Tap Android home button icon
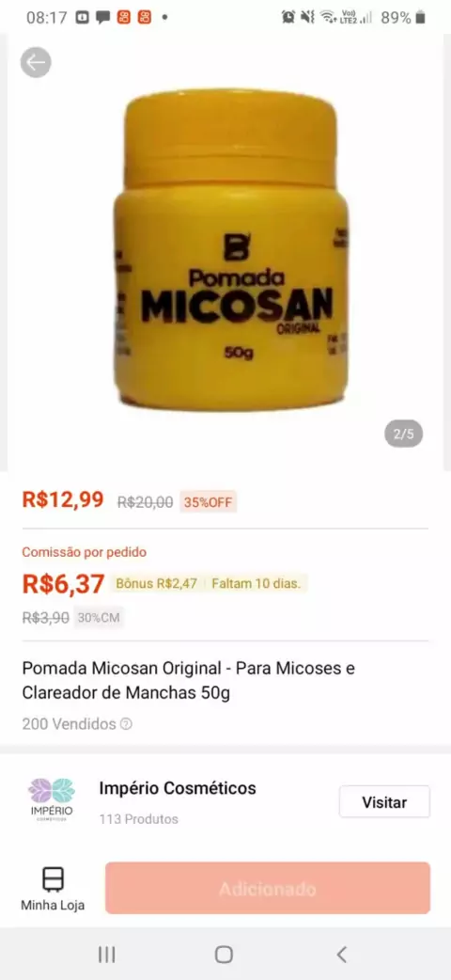This screenshot has height=980, width=451. 224,954
